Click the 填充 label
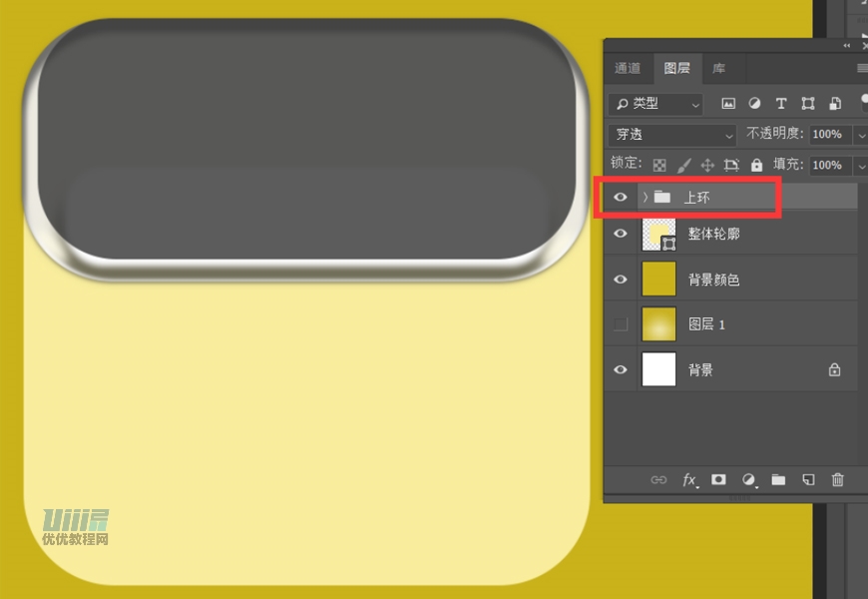 pyautogui.click(x=787, y=164)
